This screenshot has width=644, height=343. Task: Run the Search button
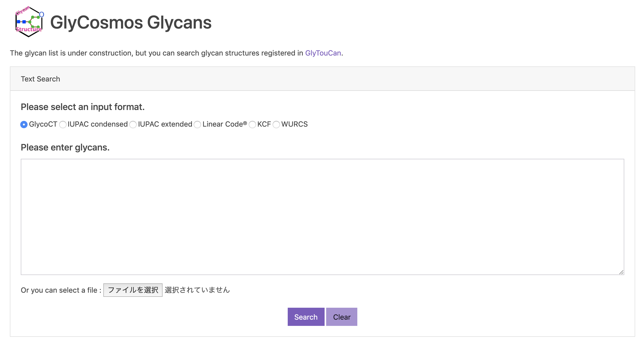click(x=306, y=317)
